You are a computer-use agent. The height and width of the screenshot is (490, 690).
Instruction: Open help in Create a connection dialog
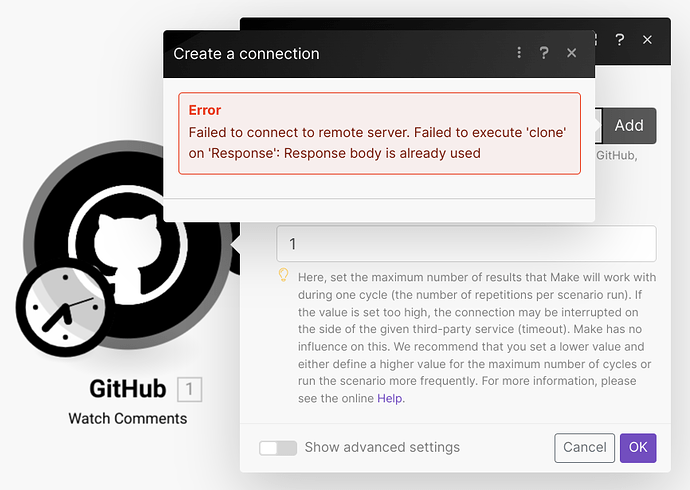click(545, 53)
